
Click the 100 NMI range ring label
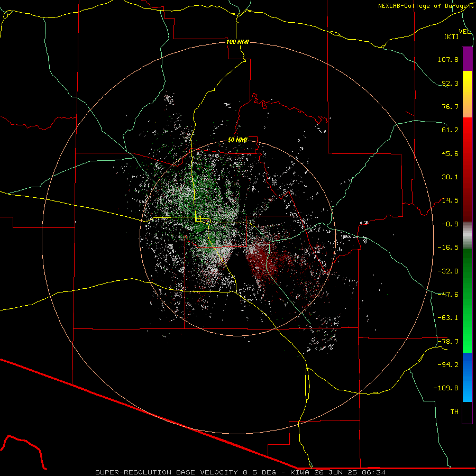[237, 42]
